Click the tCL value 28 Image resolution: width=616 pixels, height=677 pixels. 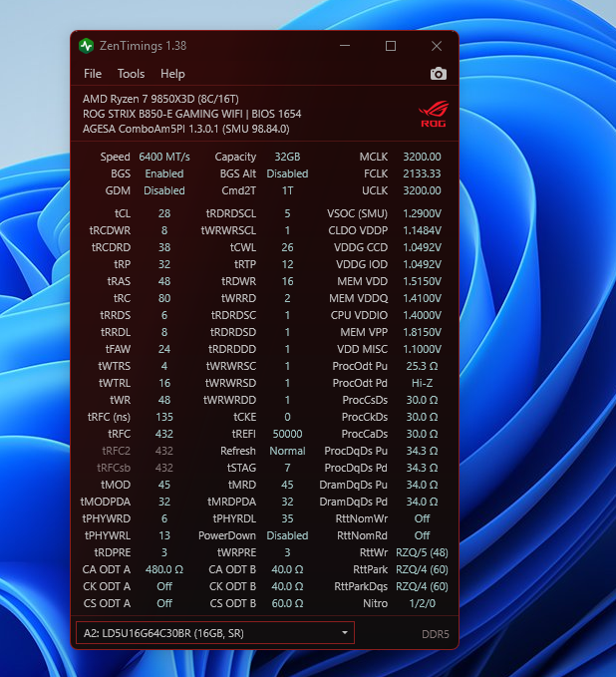[164, 213]
